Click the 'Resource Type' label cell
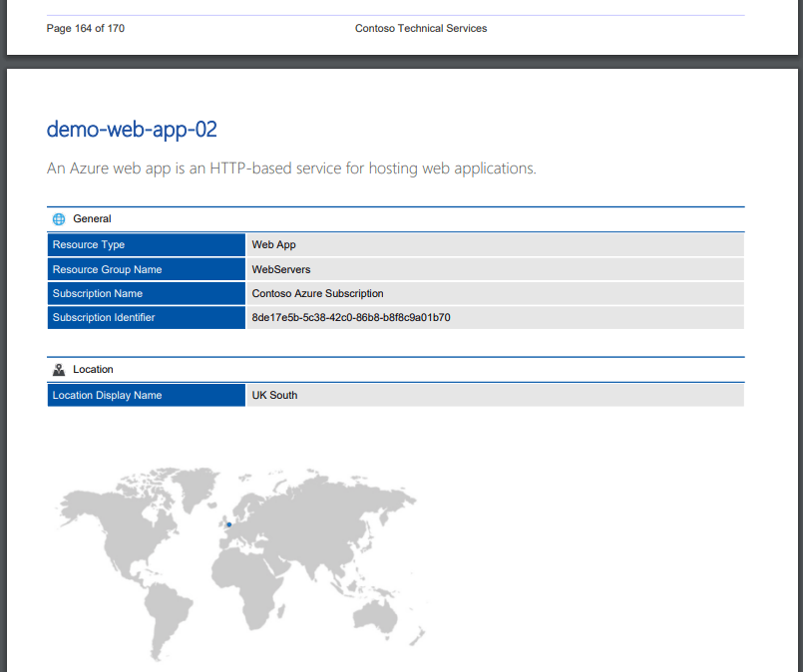 (147, 244)
